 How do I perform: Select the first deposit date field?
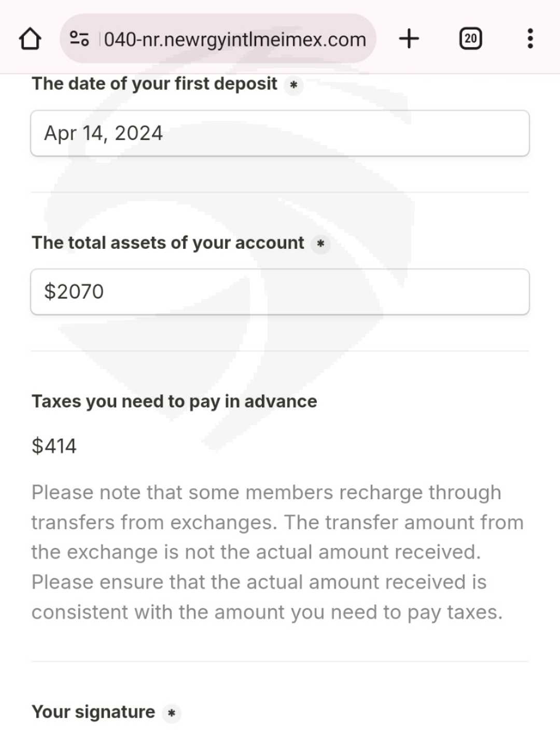[280, 133]
